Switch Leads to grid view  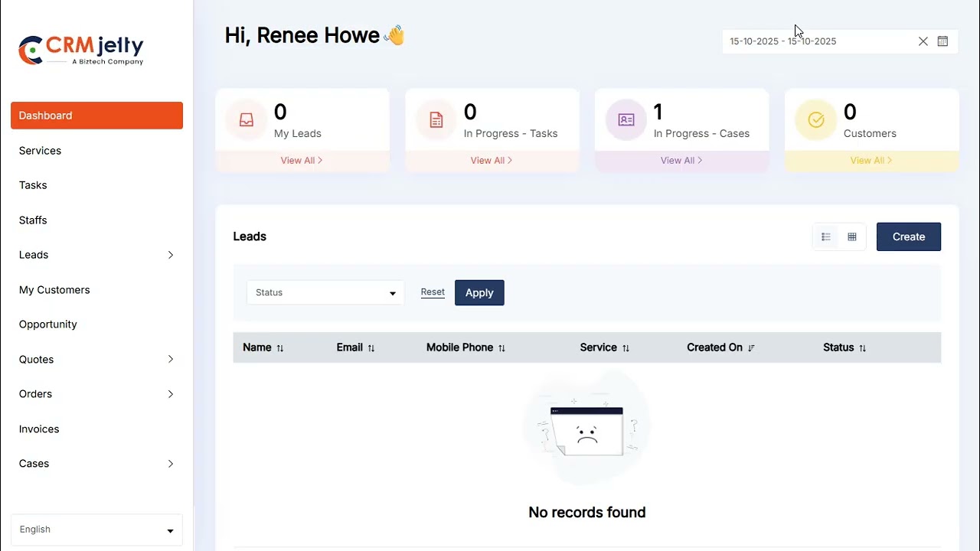pyautogui.click(x=852, y=237)
